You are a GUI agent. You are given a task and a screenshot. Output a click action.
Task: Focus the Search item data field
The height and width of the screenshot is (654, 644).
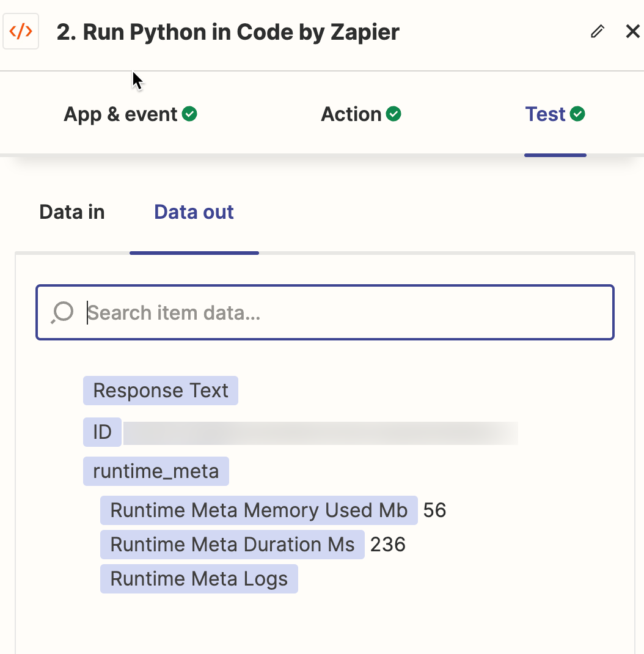click(x=348, y=312)
